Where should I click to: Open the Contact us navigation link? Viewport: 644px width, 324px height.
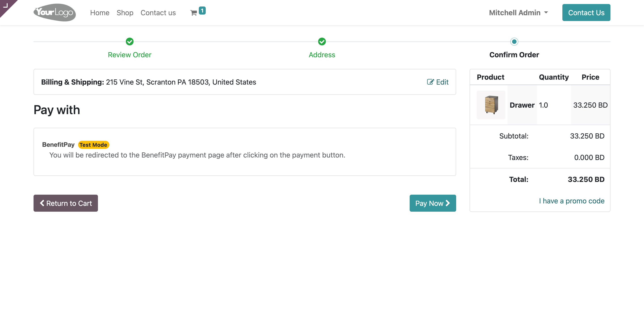coord(158,13)
